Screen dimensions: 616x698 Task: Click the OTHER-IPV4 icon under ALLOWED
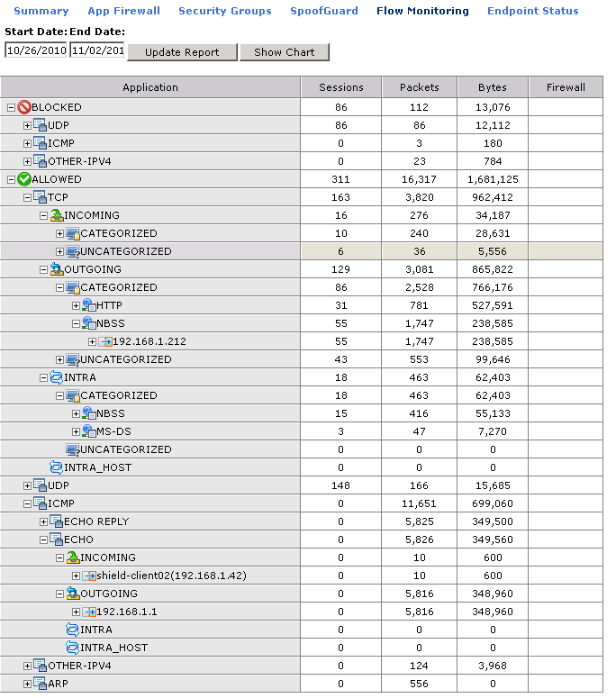click(40, 666)
